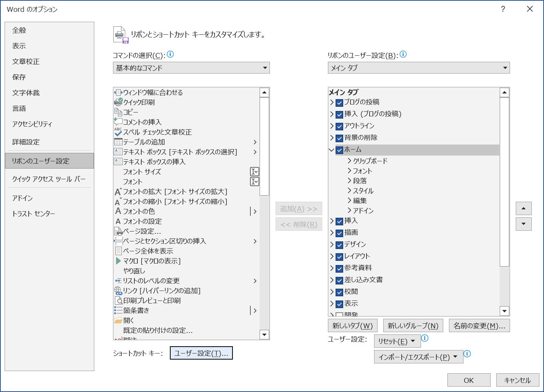Click the 新しいタブ button

click(353, 326)
